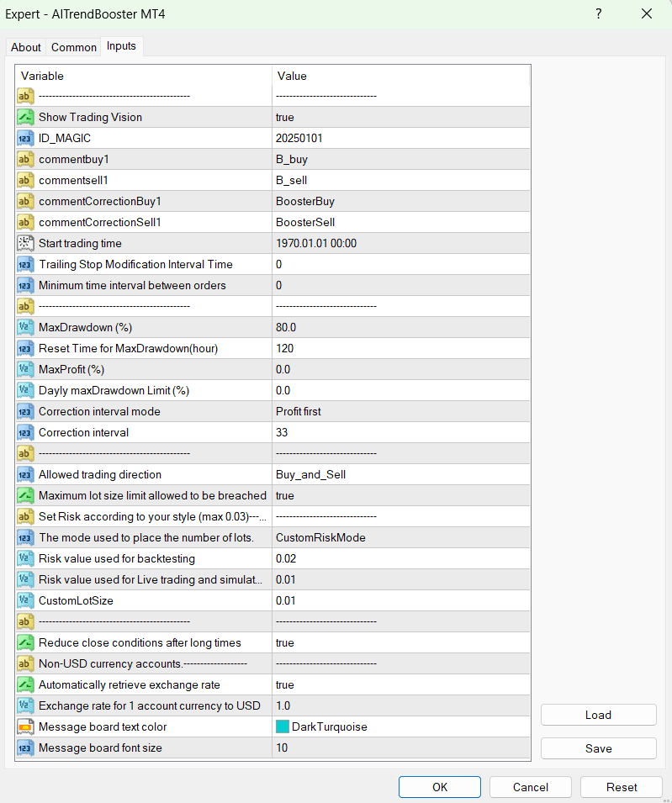Click the Message board font size icon

25,748
